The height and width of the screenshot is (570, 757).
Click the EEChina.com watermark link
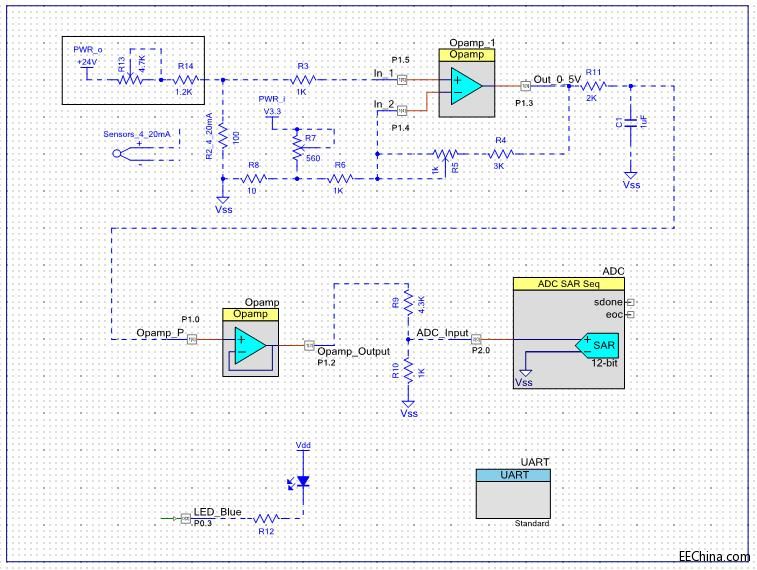tap(713, 557)
